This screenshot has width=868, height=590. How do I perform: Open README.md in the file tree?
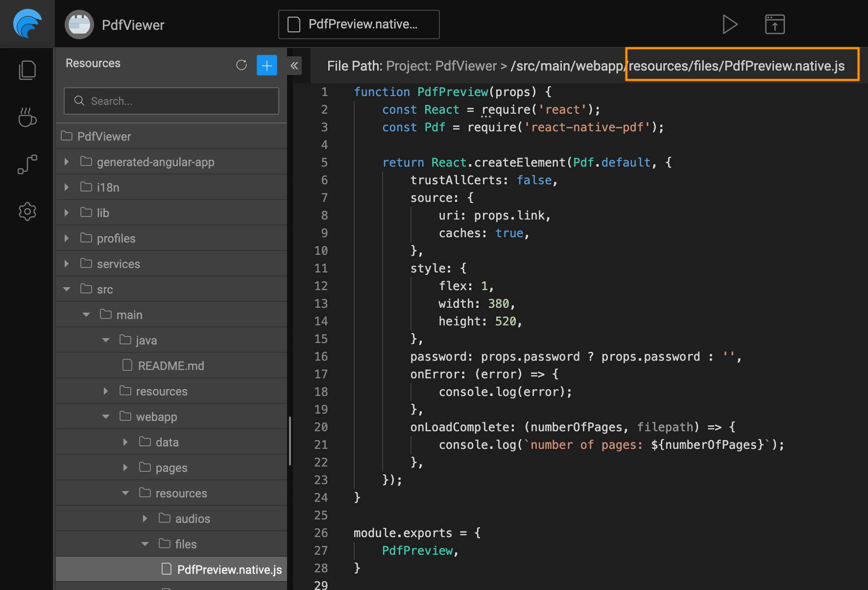[x=170, y=366]
